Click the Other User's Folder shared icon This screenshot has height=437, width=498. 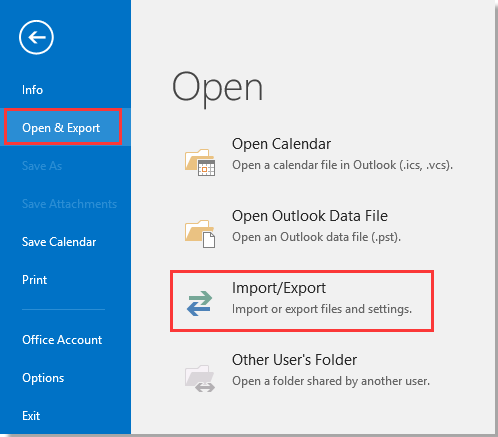[x=200, y=379]
